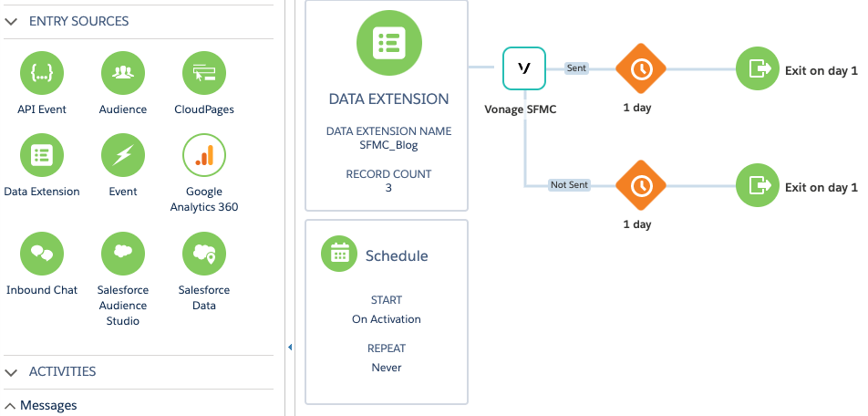The image size is (868, 416).
Task: Click the Salesforce Audience Studio label
Action: pyautogui.click(x=123, y=306)
